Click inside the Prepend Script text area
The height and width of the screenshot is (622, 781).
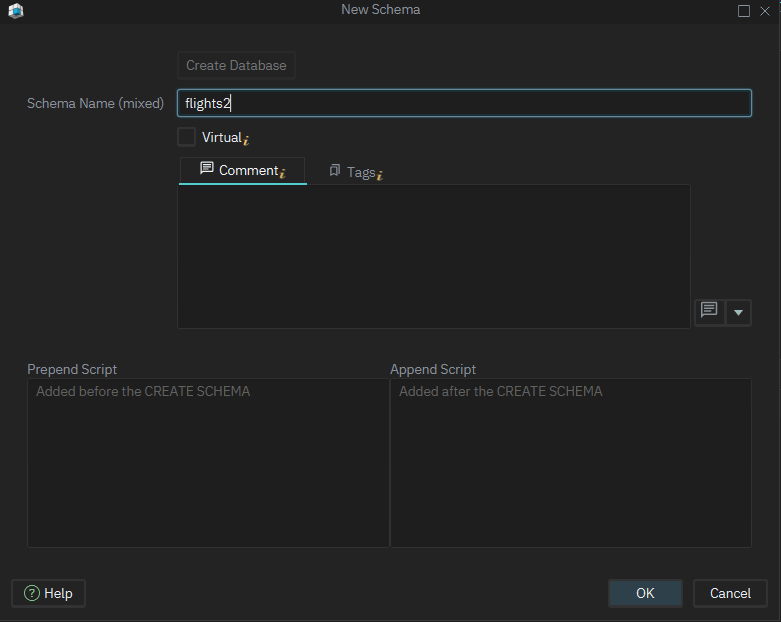coord(208,463)
